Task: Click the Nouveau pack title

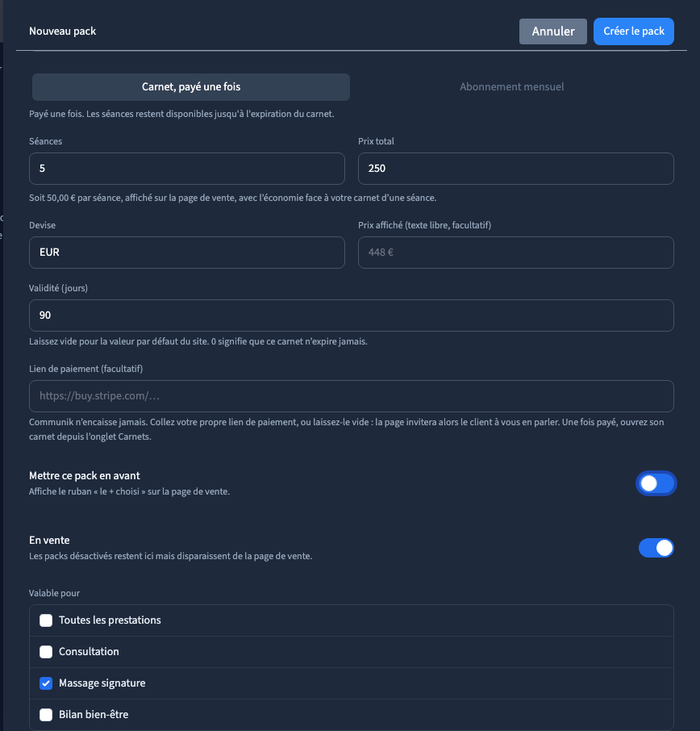Action: [62, 31]
